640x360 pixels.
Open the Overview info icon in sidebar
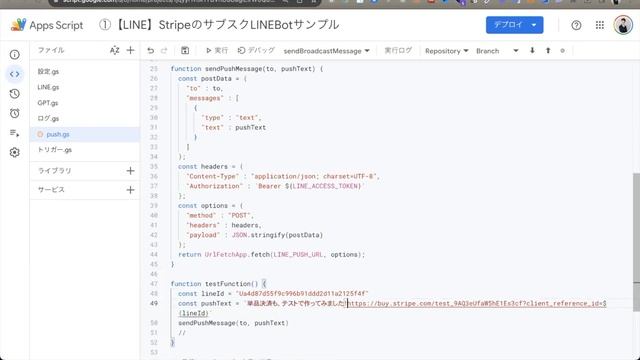15,54
